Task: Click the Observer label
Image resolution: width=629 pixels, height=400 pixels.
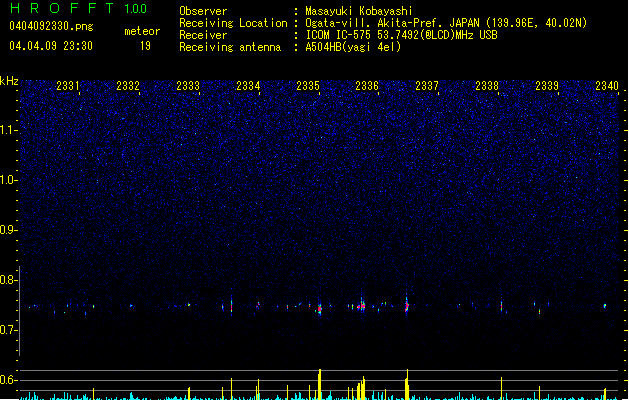Action: point(203,11)
